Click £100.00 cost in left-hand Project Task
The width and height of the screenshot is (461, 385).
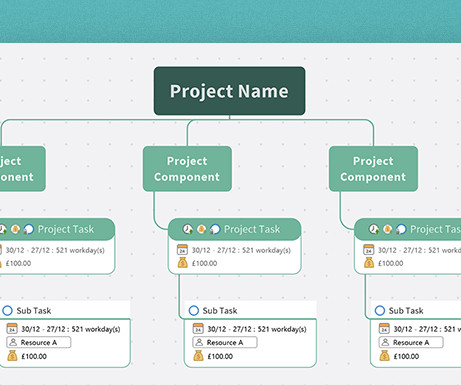(18, 263)
